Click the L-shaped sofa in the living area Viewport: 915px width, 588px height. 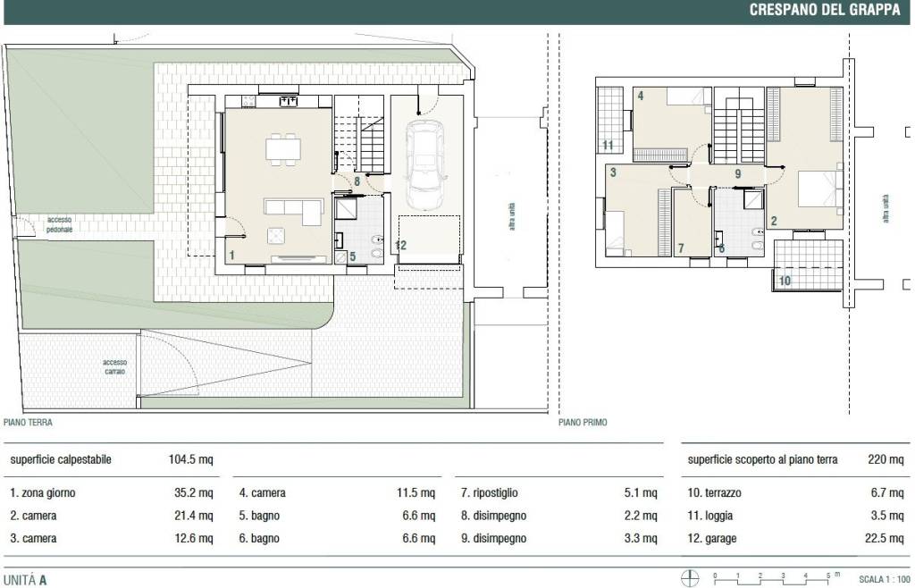pos(293,210)
